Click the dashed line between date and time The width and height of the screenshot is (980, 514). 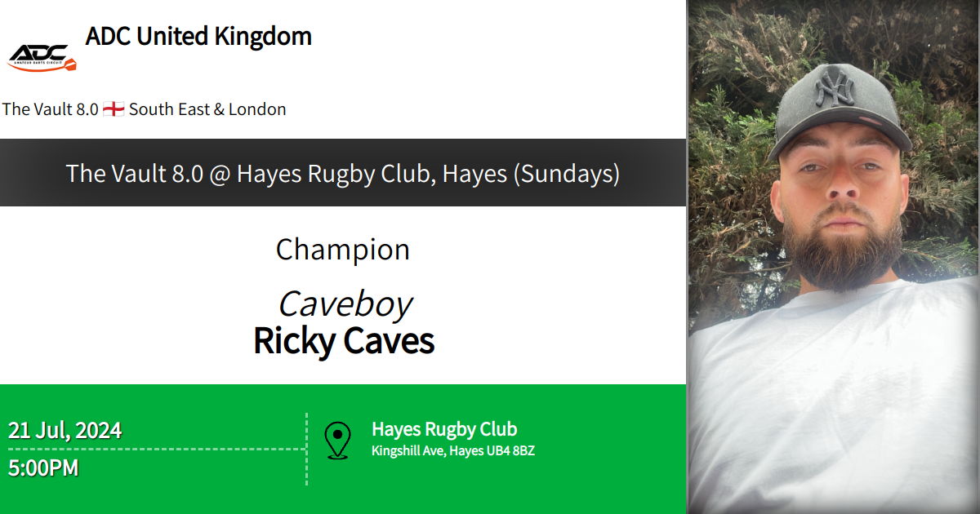click(155, 449)
